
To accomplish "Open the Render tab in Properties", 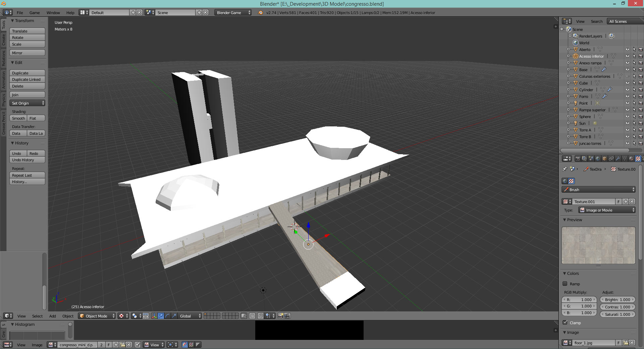I will pos(578,159).
